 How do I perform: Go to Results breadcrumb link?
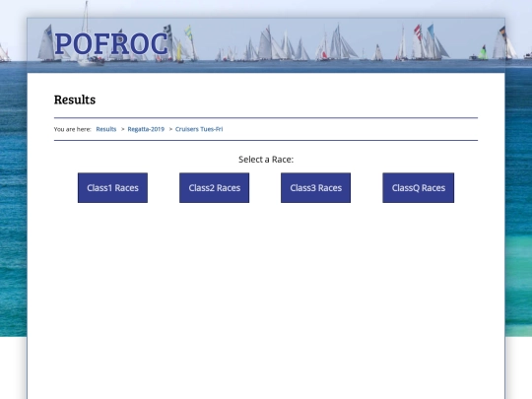[x=106, y=129]
